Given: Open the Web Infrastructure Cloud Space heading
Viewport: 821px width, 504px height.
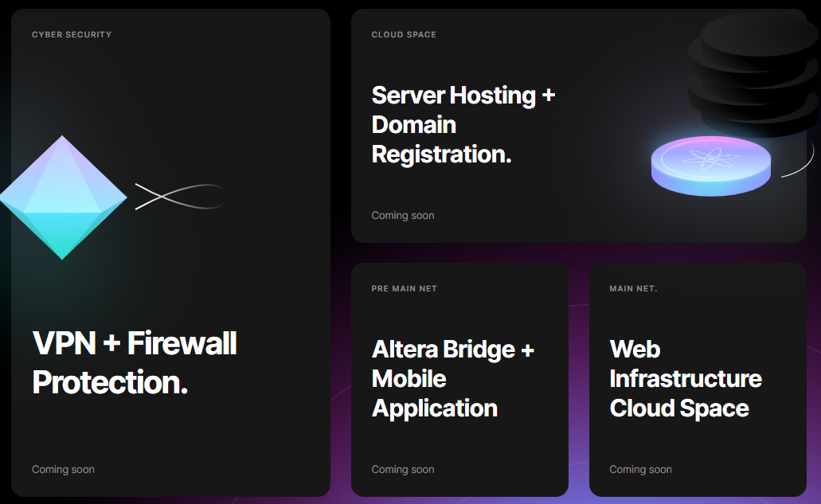Looking at the screenshot, I should [x=686, y=379].
